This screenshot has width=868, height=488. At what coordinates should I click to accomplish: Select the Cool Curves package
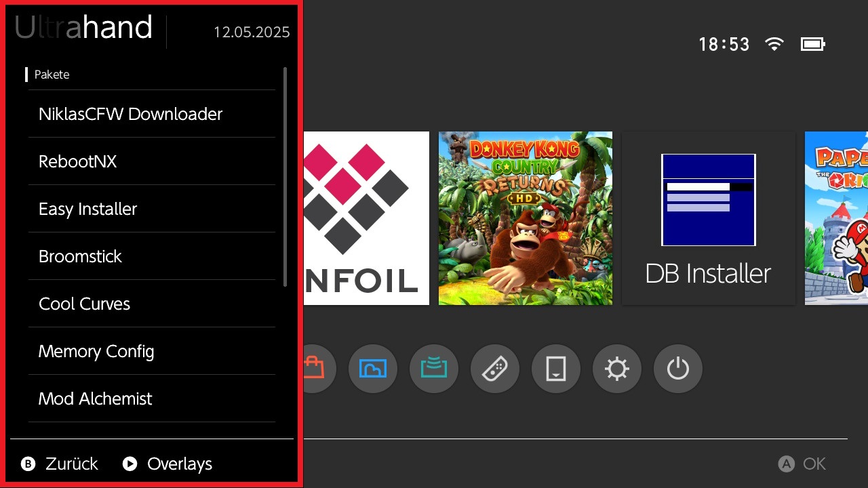tap(152, 304)
